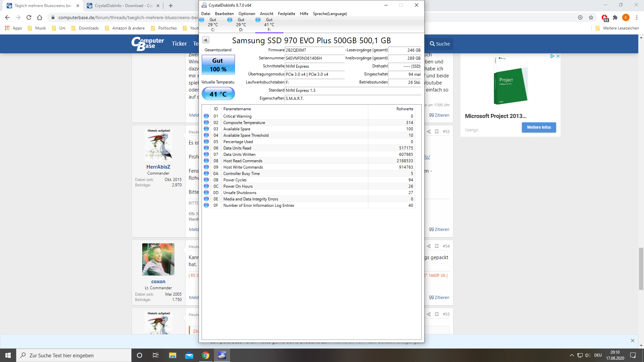Click the Chrome icon in taskbar

click(206, 355)
